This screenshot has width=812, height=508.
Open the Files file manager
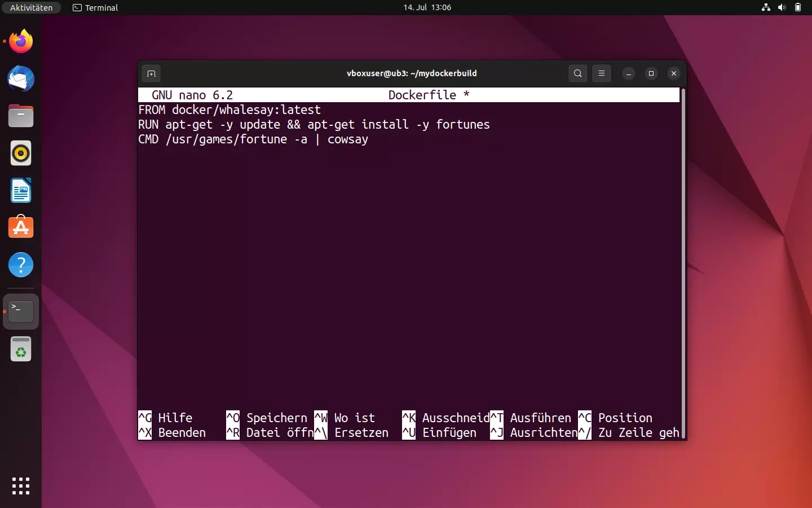(20, 116)
